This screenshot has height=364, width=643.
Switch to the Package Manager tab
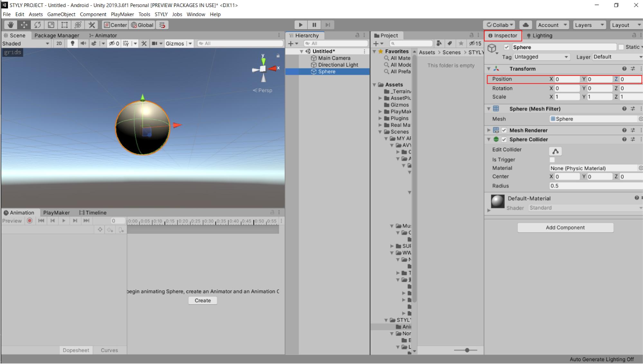click(57, 35)
